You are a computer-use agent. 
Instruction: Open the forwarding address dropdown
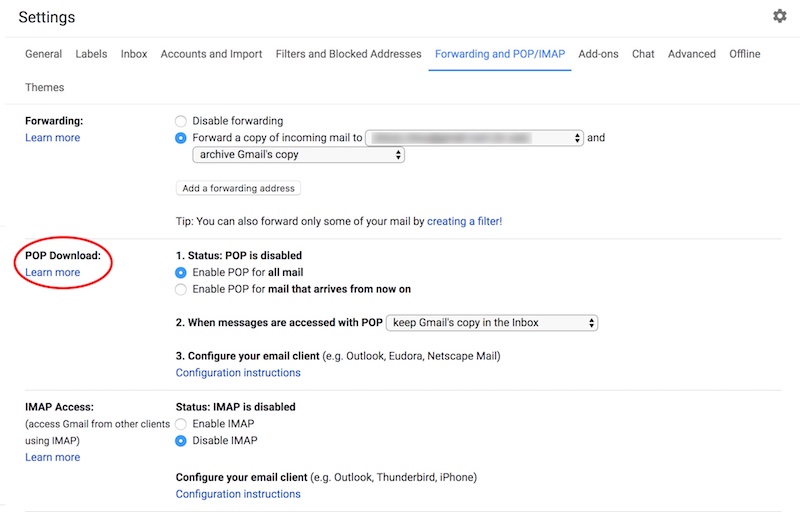pos(475,138)
